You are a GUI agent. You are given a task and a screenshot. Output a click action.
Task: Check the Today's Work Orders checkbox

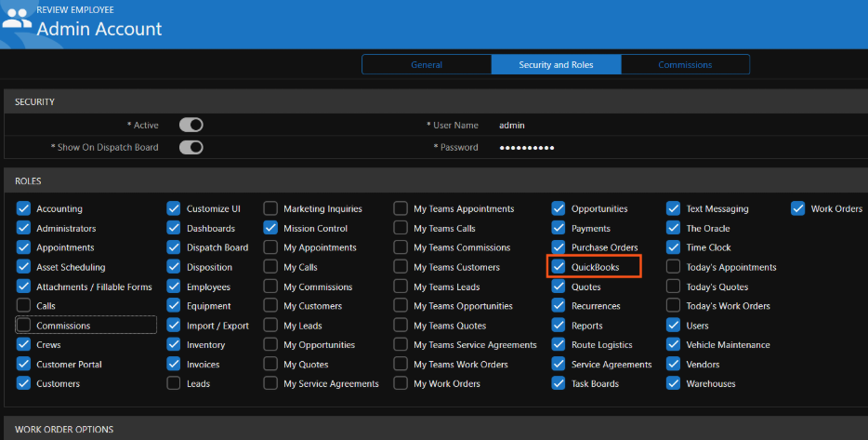(673, 305)
